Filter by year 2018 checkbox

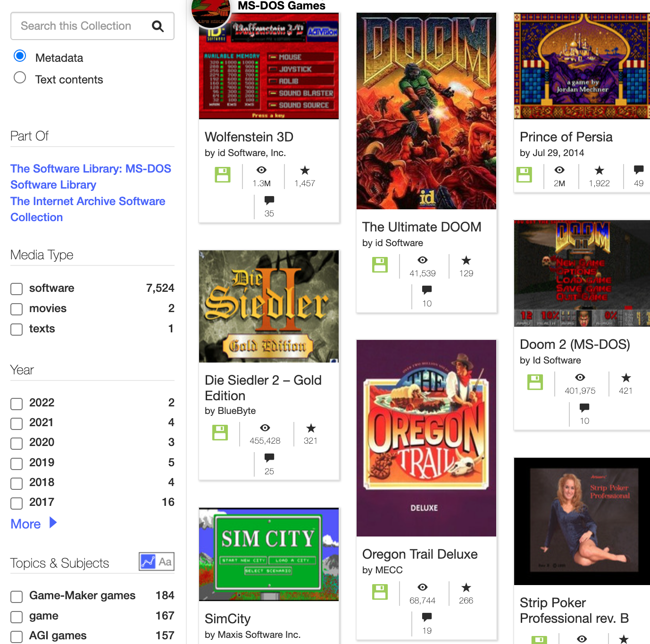(x=17, y=483)
